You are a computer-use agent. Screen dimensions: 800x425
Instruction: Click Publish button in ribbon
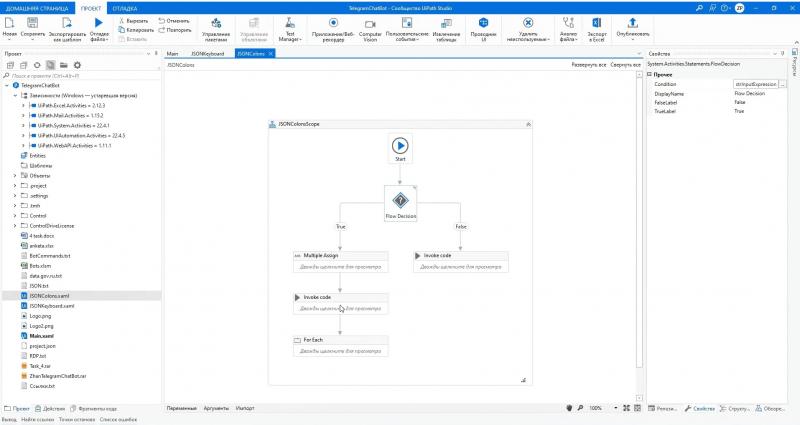[633, 29]
